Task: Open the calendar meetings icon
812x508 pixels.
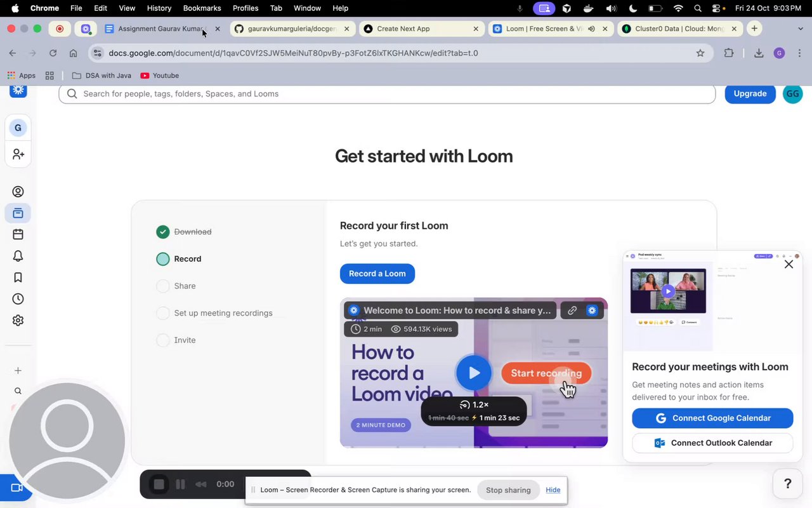Action: (x=18, y=234)
